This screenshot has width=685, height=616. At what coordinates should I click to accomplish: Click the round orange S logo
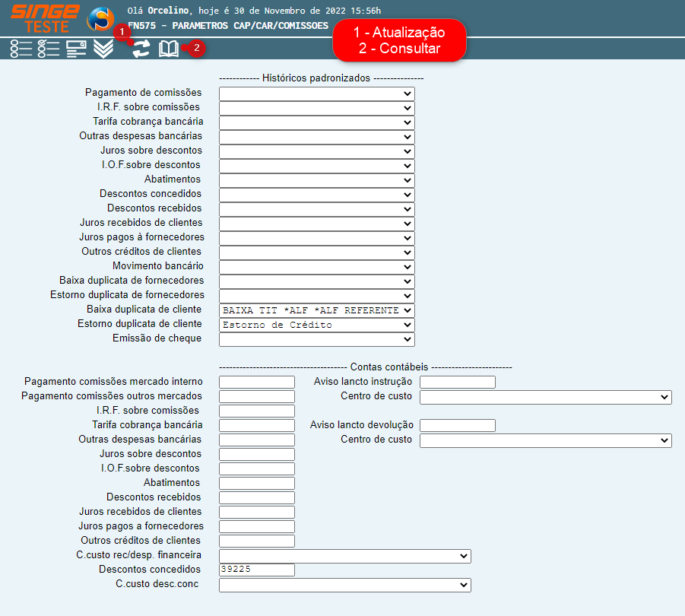100,18
